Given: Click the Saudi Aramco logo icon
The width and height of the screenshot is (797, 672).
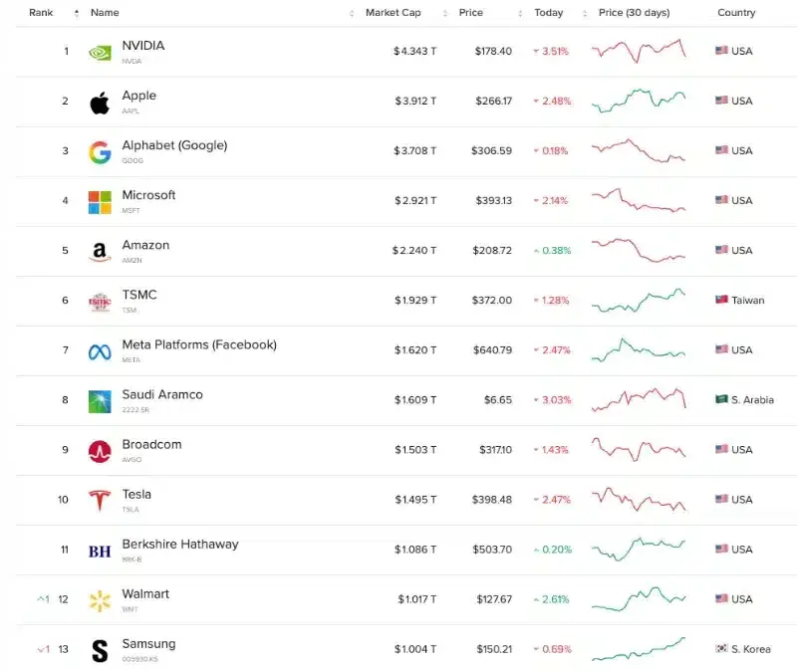Looking at the screenshot, I should click(100, 401).
